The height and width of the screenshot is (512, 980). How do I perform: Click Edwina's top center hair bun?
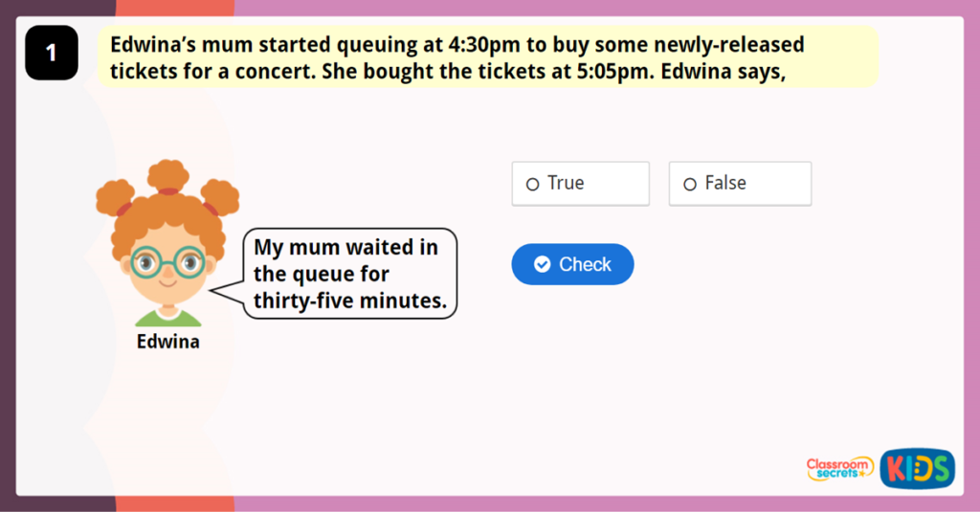point(168,176)
